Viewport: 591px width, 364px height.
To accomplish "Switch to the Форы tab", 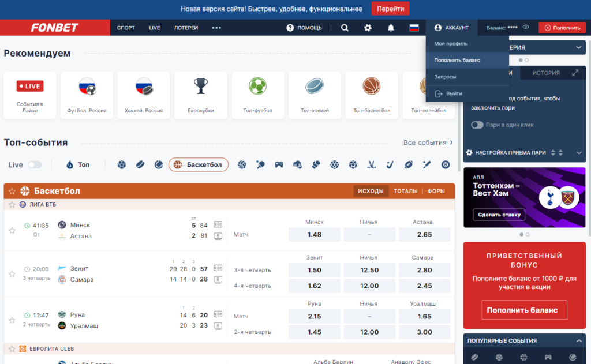I will (436, 191).
